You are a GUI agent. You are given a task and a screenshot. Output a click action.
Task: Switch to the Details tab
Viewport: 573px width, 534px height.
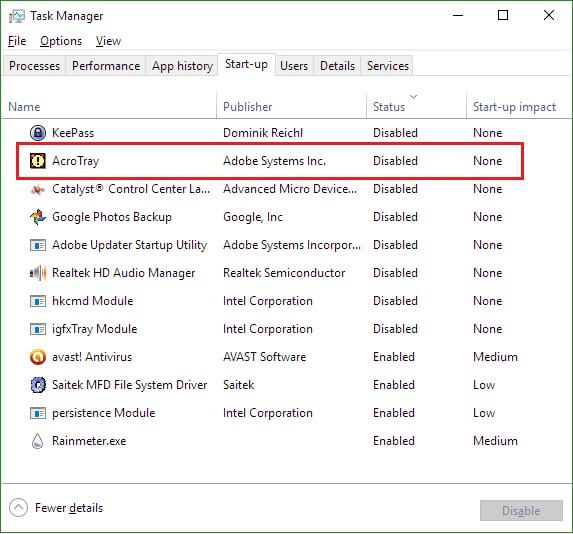337,66
